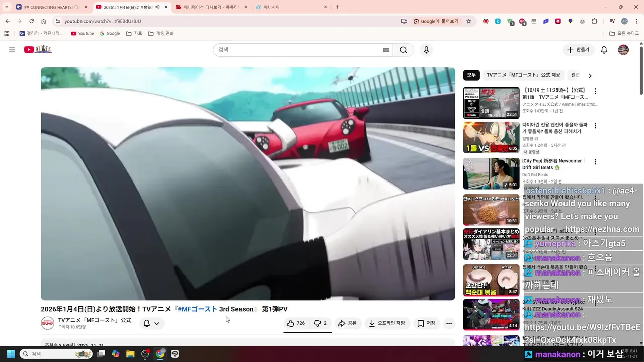644x362 pixels.
Task: Open more options for the 다이아린 전용 엔진 video
Action: click(x=595, y=126)
